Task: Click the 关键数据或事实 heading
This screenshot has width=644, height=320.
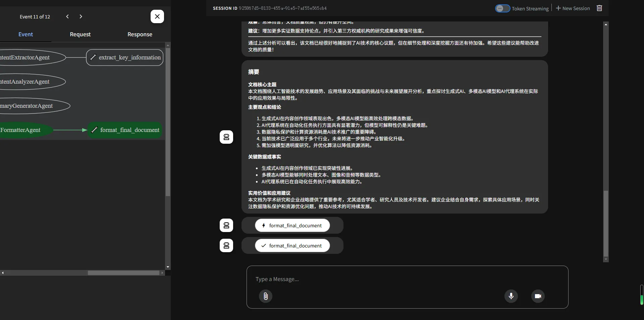Action: point(265,157)
